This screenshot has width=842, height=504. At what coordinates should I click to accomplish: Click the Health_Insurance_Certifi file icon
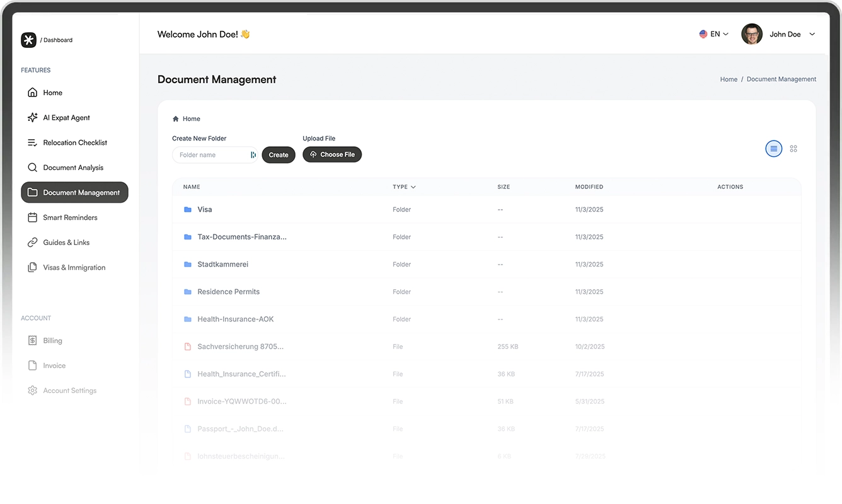tap(188, 374)
